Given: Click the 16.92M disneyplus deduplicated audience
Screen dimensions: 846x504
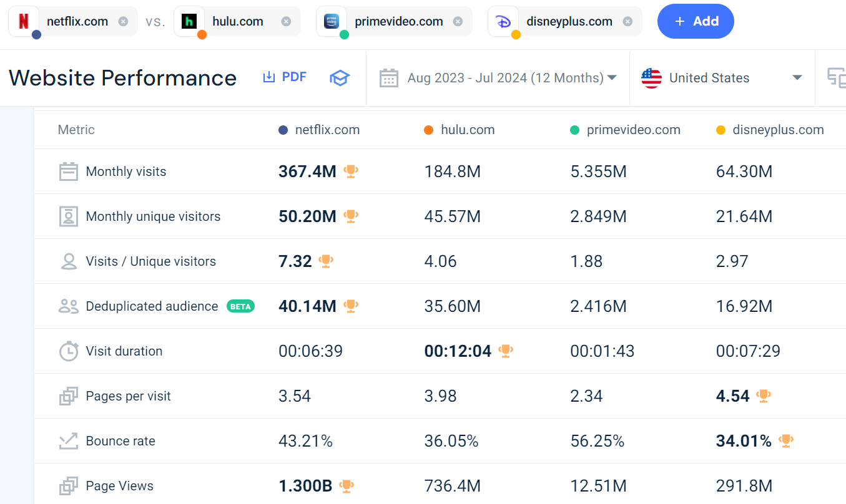Looking at the screenshot, I should [x=744, y=306].
